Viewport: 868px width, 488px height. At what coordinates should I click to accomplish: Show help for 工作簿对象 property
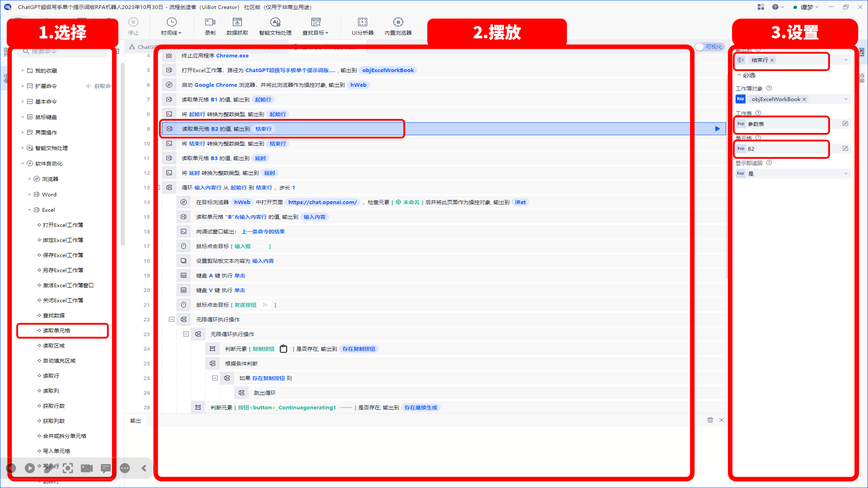[769, 88]
